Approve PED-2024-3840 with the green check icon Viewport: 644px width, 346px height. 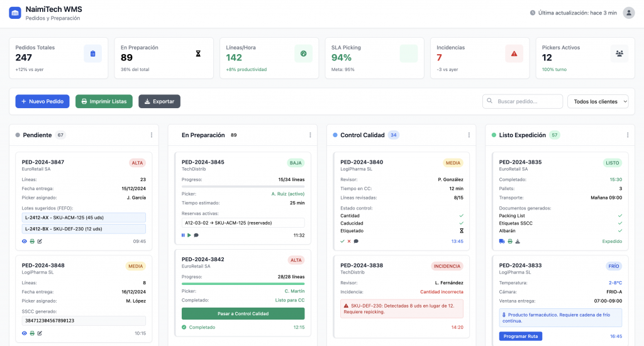point(342,241)
